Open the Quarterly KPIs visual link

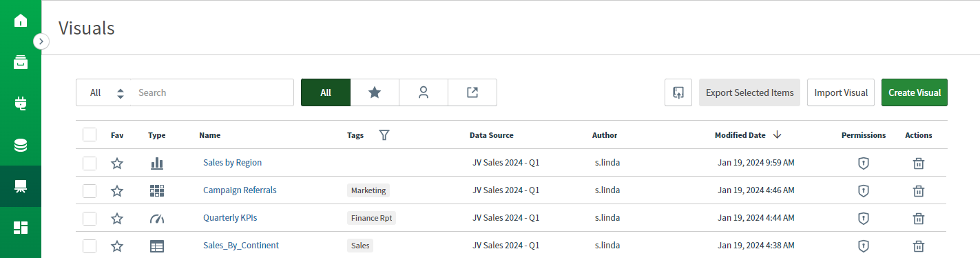[x=230, y=218]
